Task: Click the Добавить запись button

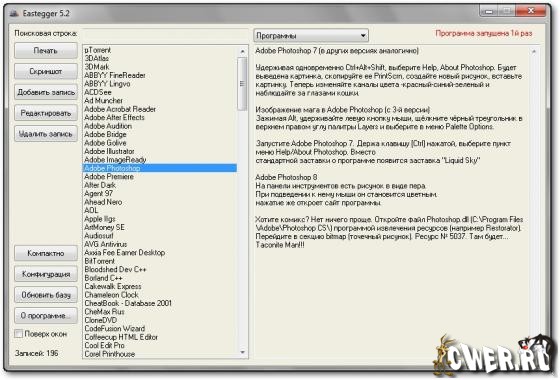Action: click(46, 92)
